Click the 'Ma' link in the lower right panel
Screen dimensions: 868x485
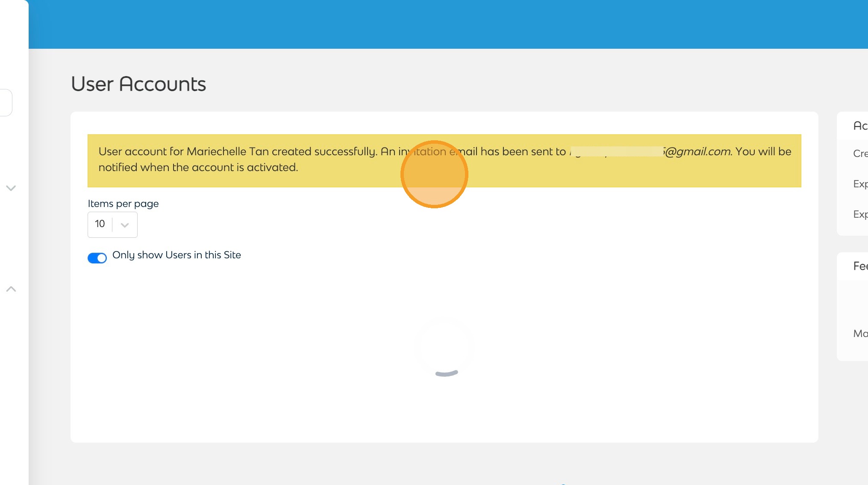[860, 334]
